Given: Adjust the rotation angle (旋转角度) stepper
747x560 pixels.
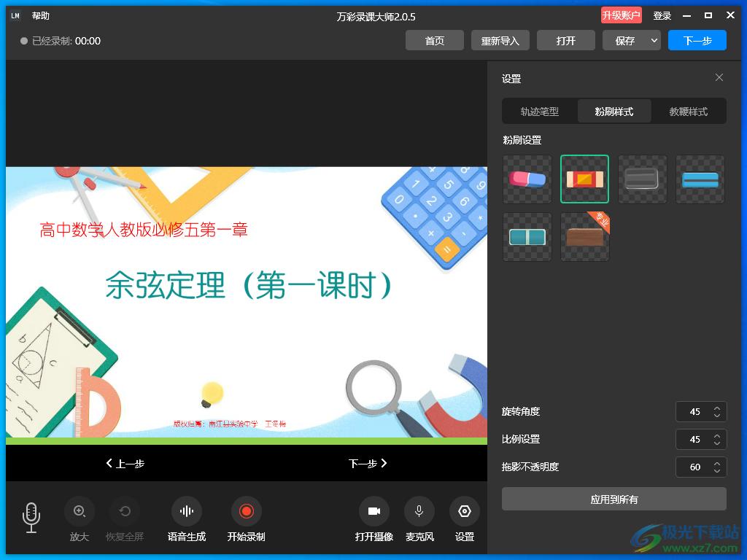Looking at the screenshot, I should (717, 412).
